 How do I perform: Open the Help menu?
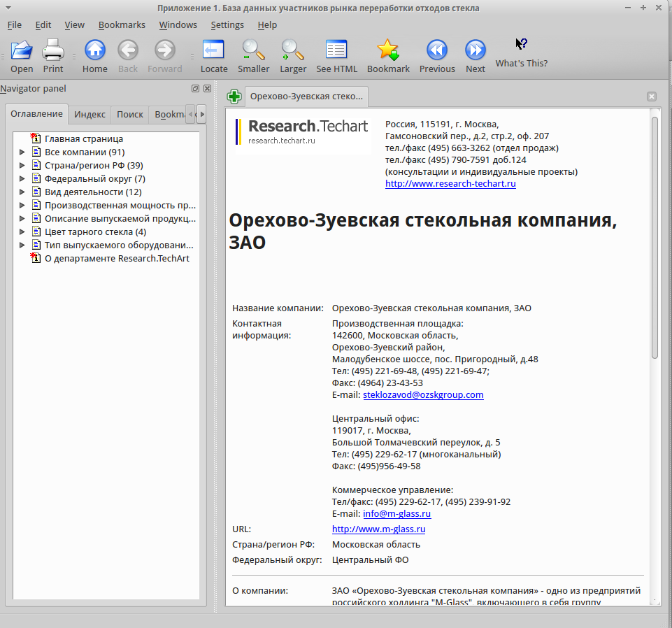point(267,25)
